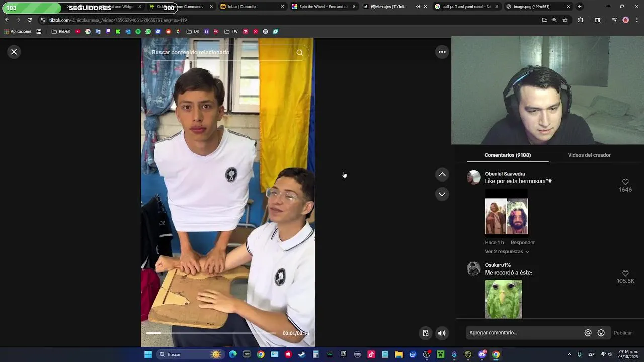The width and height of the screenshot is (644, 362).
Task: Open the YouTube bookmark icon
Action: 77,31
